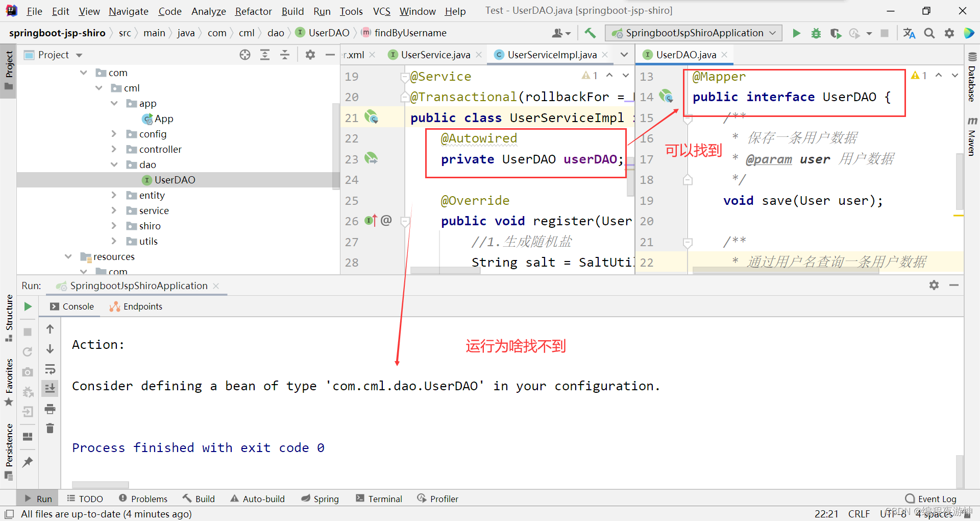The height and width of the screenshot is (521, 980).
Task: Collapse the dao folder in project tree
Action: 114,164
